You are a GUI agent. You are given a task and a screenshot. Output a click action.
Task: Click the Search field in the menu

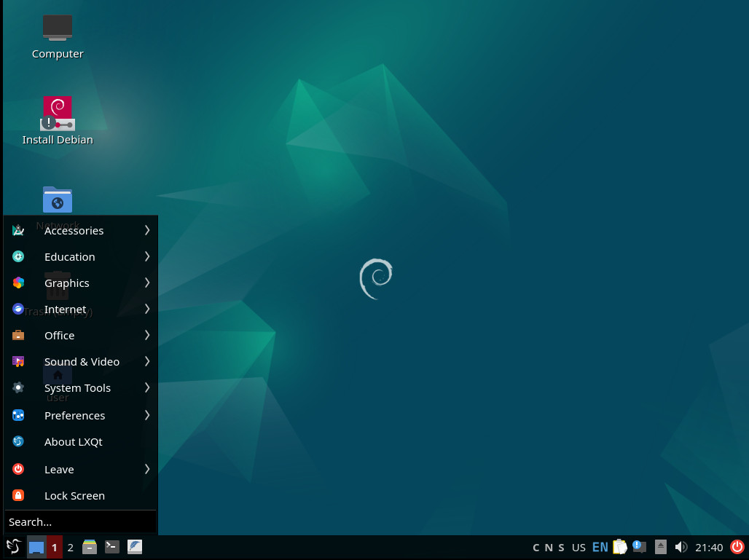tap(81, 522)
